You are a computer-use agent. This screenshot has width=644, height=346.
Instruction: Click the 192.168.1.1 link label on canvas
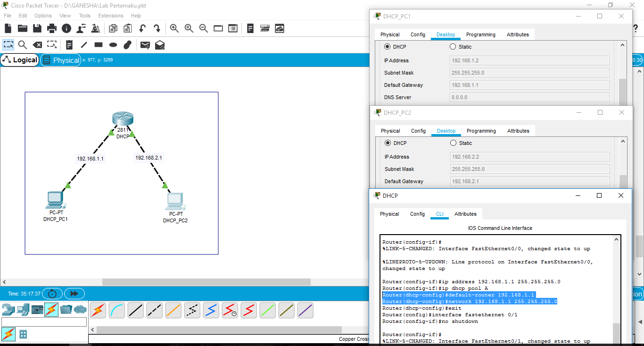click(x=90, y=159)
